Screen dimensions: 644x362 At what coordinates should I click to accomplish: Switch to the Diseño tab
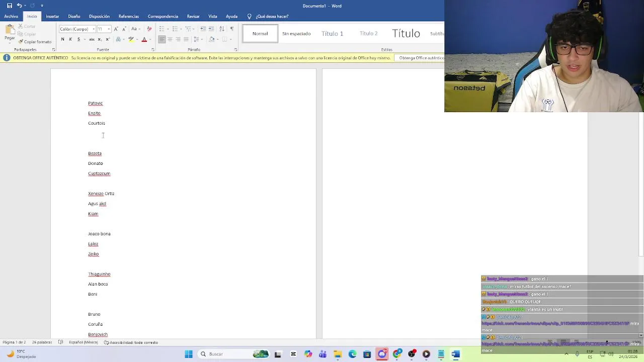click(74, 17)
